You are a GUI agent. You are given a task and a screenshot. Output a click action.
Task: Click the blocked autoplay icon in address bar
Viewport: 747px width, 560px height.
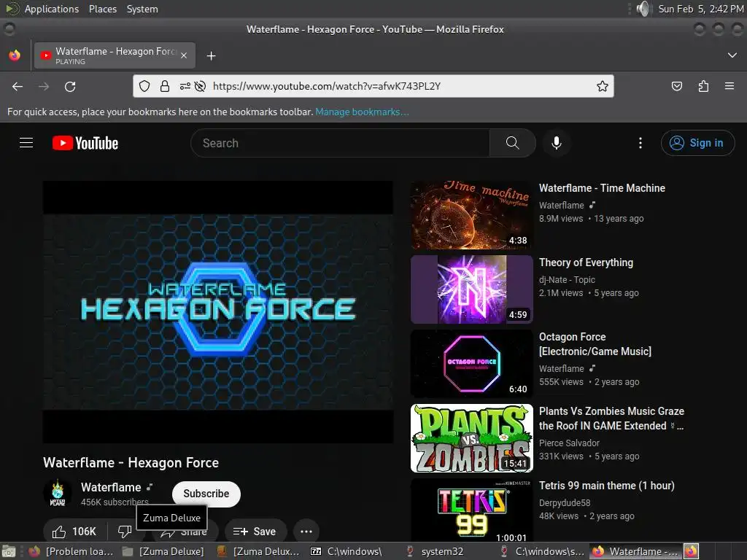(201, 86)
